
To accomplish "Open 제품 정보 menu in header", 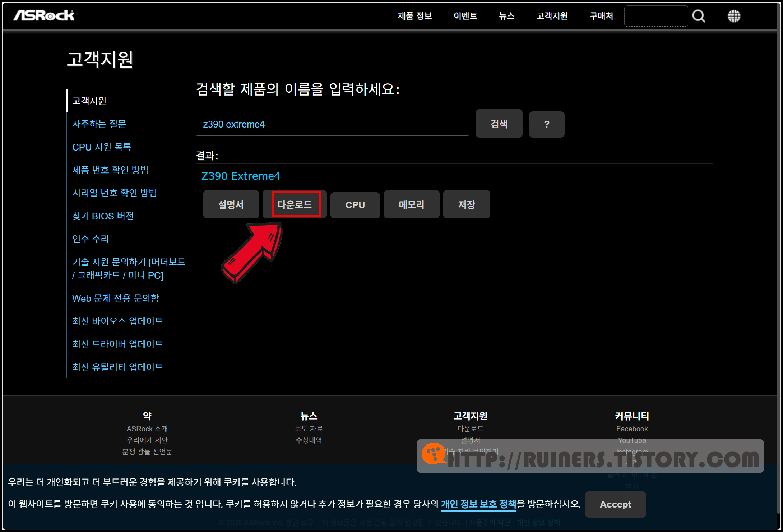I will pos(414,16).
